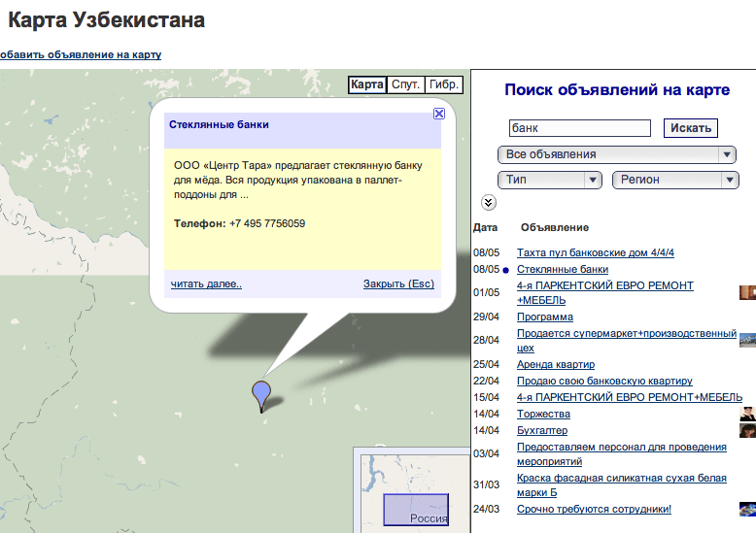
Task: Click читать далее link in popup
Action: pos(206,284)
